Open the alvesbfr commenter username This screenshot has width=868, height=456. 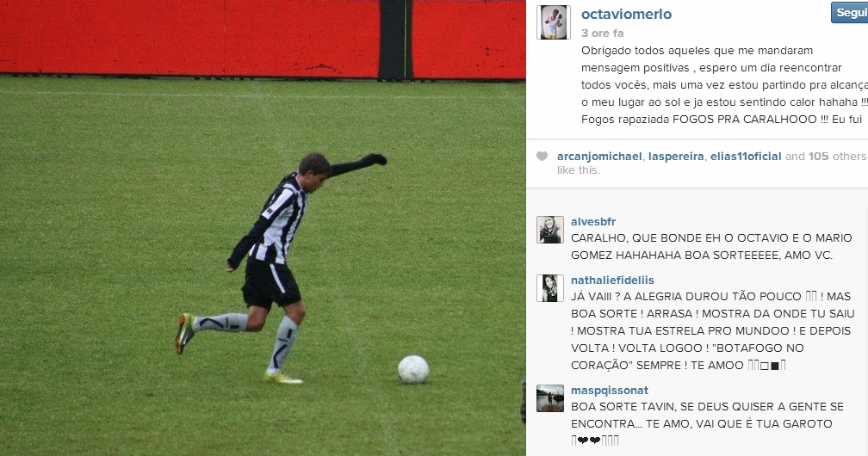(592, 221)
